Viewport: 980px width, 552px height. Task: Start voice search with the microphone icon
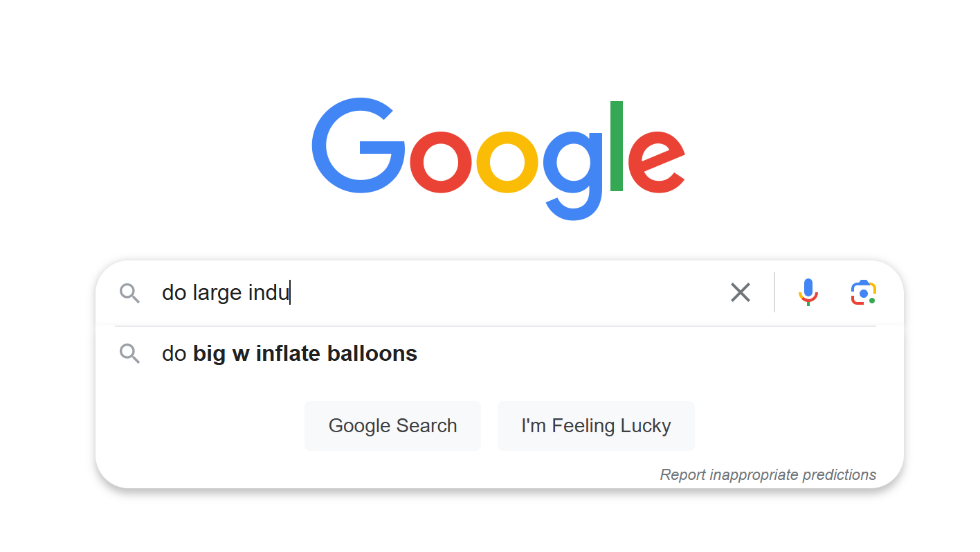tap(808, 292)
